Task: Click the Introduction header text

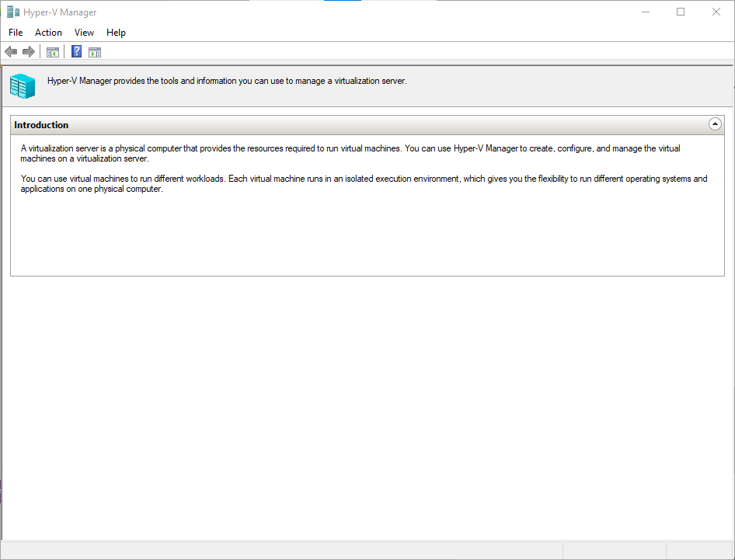Action: [x=41, y=124]
